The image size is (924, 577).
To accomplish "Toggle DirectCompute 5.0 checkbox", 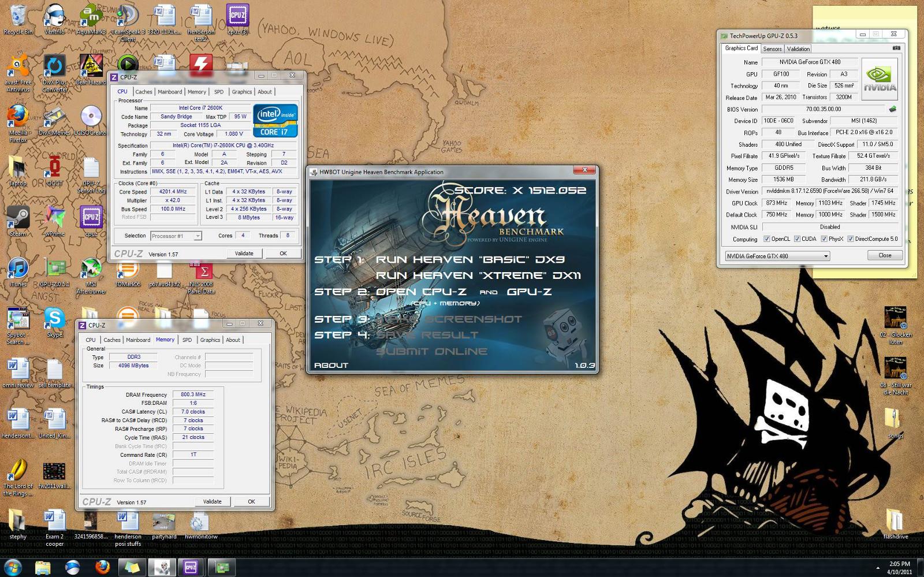I will click(850, 239).
